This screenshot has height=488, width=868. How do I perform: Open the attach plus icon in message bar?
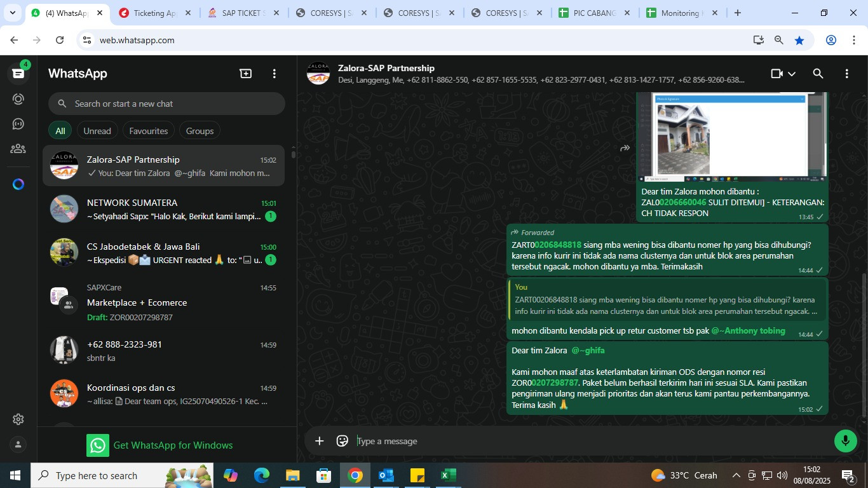pos(320,441)
